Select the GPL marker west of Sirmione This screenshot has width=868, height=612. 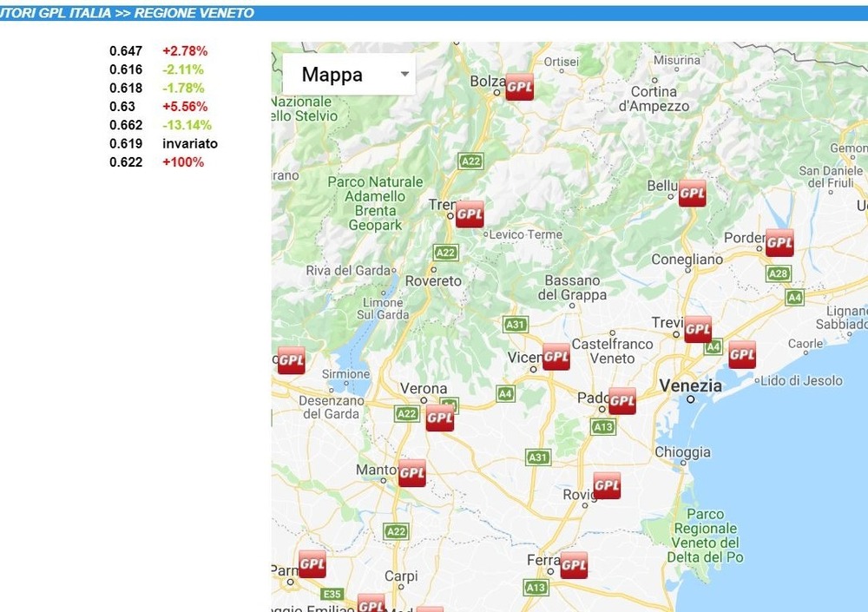[291, 360]
